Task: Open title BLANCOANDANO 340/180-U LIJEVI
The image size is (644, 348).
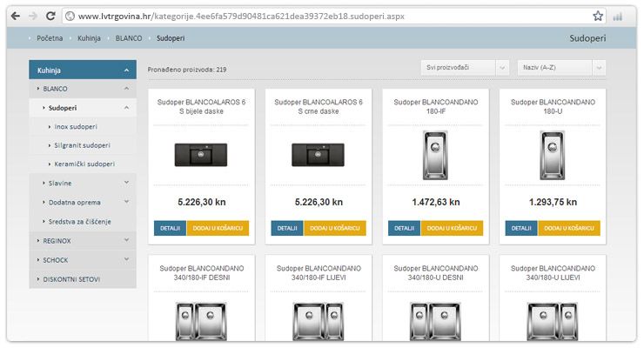Action: [x=553, y=273]
